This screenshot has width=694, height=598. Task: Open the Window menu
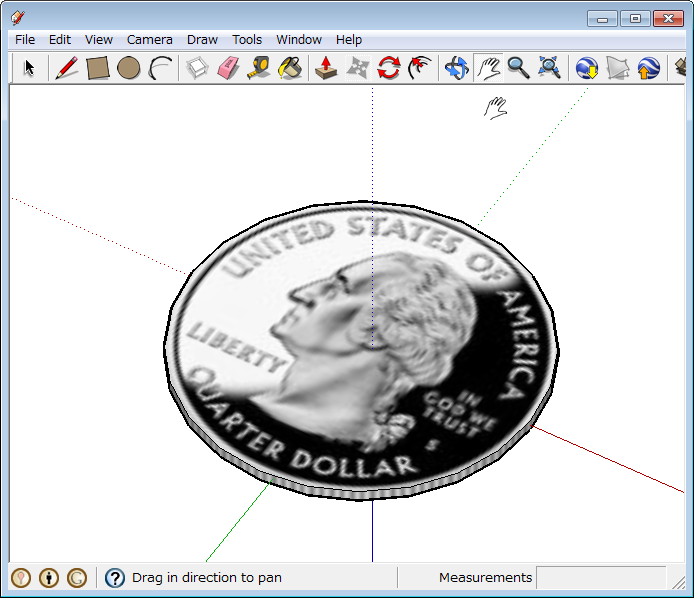coord(299,40)
